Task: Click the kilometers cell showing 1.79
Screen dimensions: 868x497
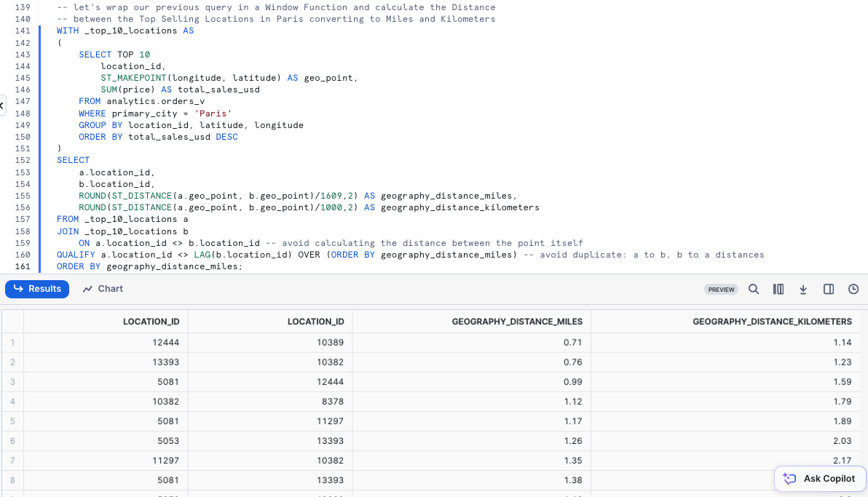Action: click(842, 401)
